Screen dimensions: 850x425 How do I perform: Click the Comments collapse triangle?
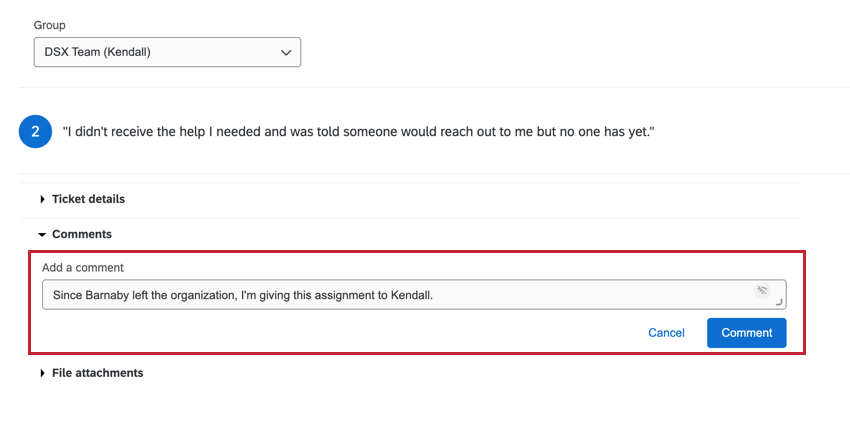click(x=42, y=235)
